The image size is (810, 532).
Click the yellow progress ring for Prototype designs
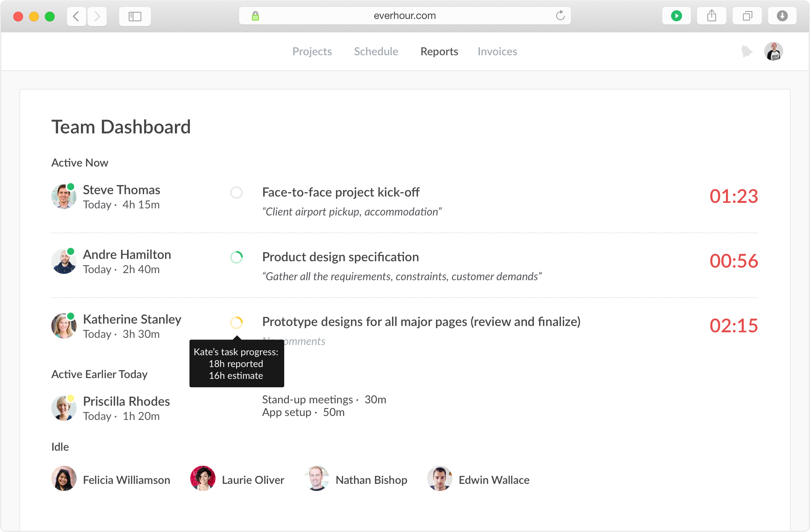[x=236, y=322]
